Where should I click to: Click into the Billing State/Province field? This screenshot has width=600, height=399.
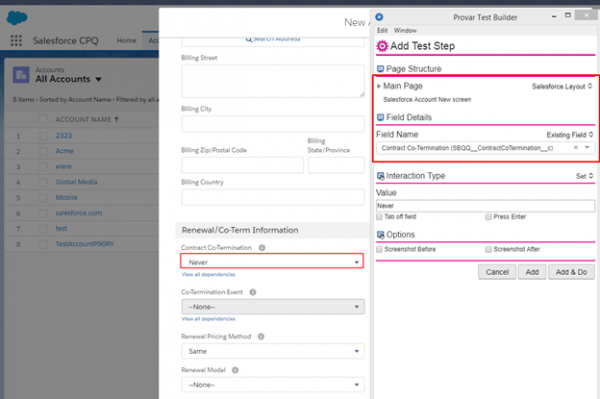(x=336, y=165)
